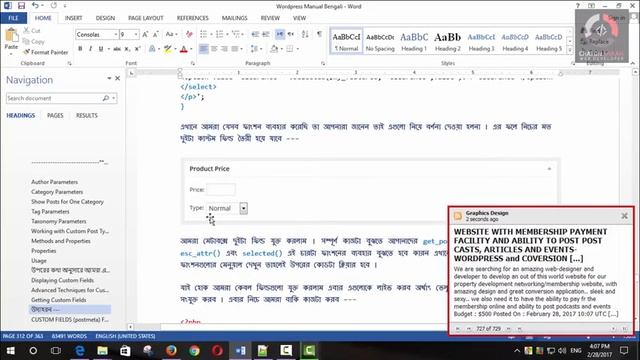Click the Copy command
The width and height of the screenshot is (640, 360).
tap(33, 41)
